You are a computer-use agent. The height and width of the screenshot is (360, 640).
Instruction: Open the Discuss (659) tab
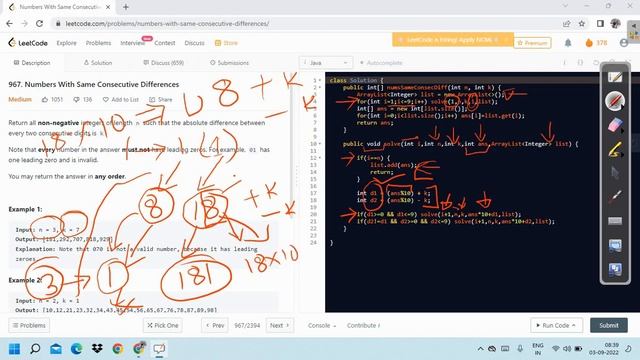(x=163, y=63)
